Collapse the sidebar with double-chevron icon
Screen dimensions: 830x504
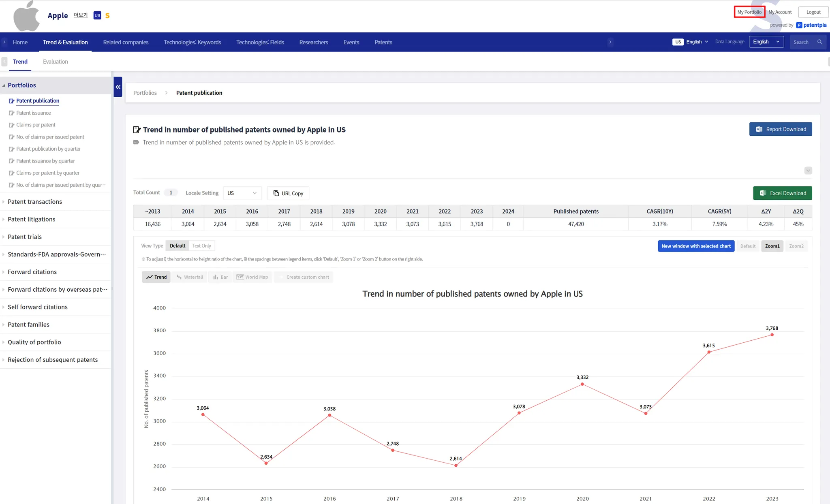point(118,87)
